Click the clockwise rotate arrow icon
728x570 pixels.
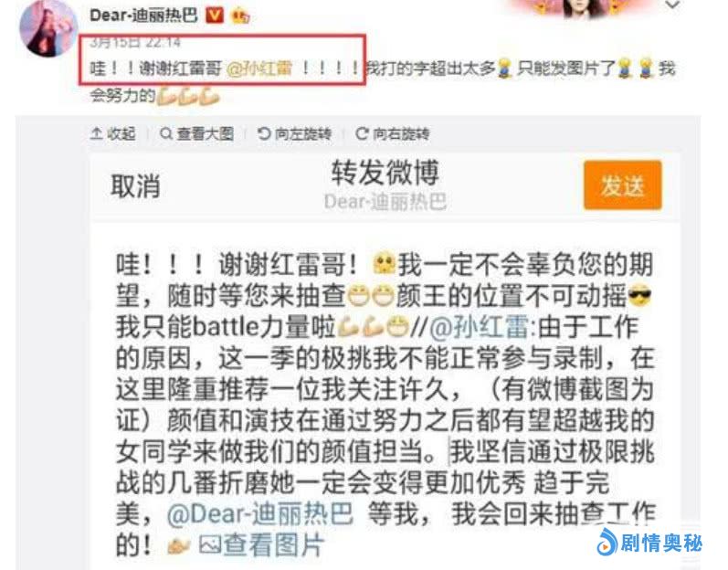pyautogui.click(x=362, y=133)
